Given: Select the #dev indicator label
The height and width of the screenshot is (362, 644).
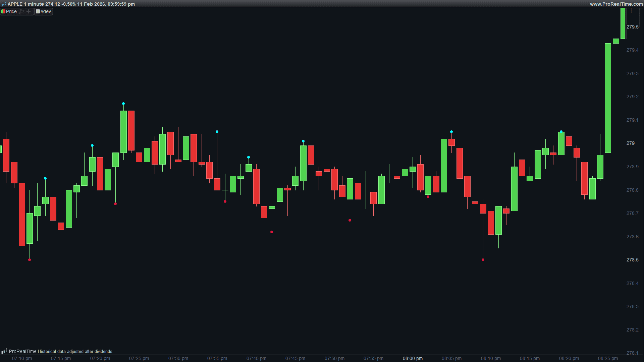Looking at the screenshot, I should pos(46,11).
